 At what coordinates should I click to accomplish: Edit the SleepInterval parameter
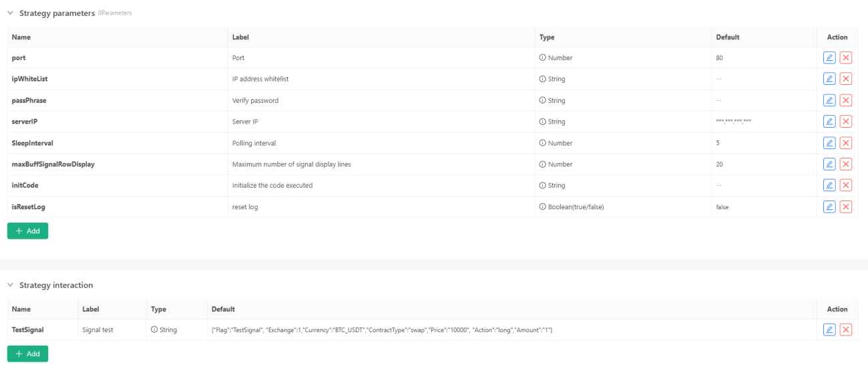point(829,142)
